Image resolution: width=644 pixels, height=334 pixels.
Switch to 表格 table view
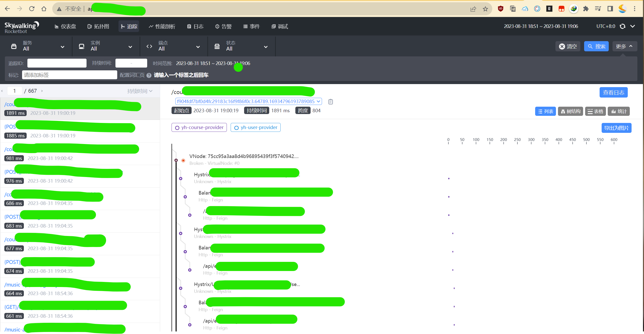coord(596,111)
